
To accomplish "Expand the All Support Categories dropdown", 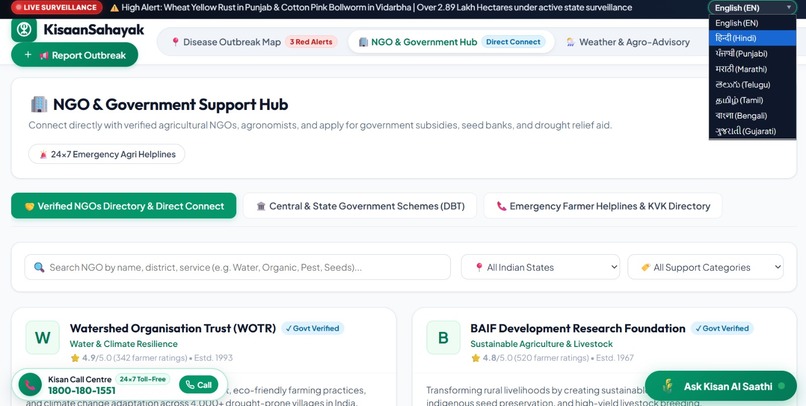I will point(705,267).
